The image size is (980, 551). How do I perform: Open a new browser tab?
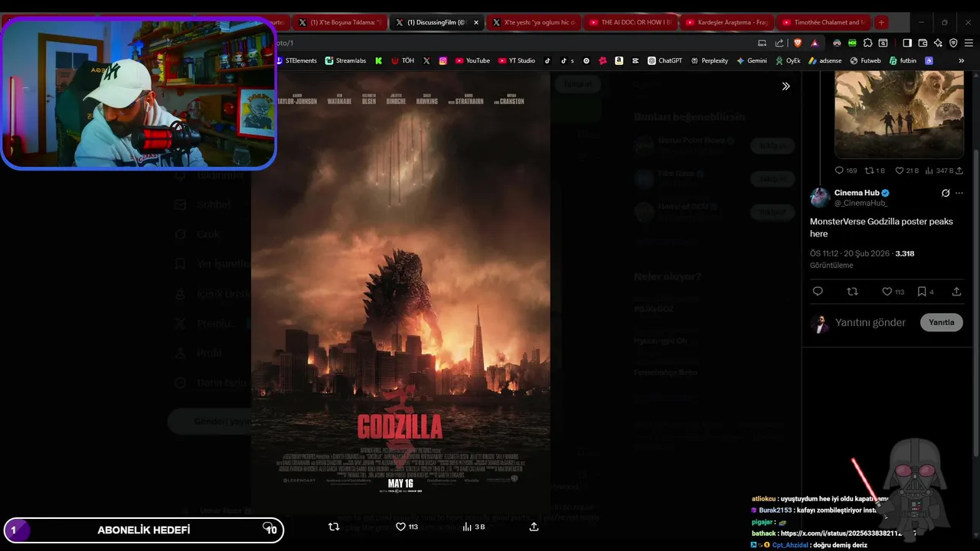coord(881,22)
